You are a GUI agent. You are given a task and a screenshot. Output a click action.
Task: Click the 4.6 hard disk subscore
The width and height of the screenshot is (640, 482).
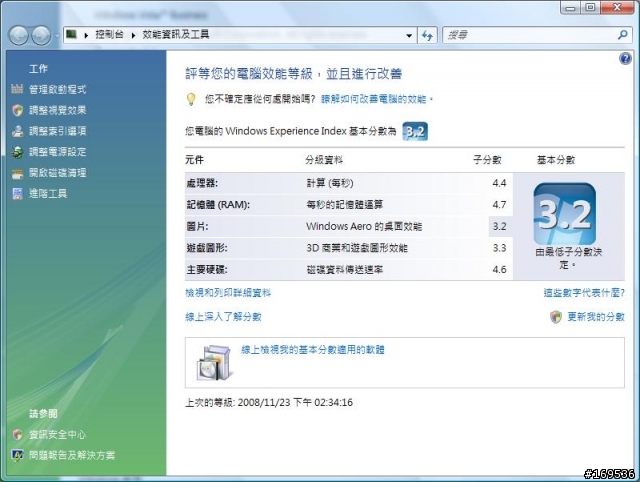pos(499,270)
